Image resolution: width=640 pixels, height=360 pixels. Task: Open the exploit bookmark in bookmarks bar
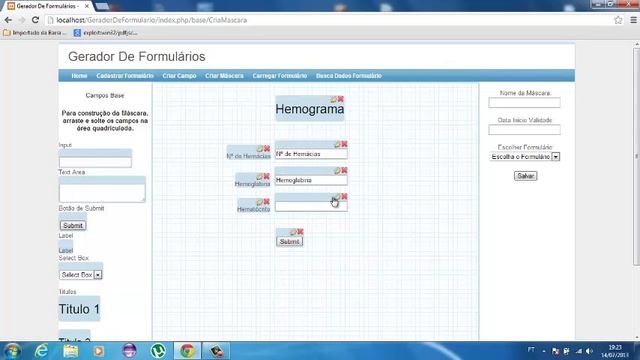[106, 33]
